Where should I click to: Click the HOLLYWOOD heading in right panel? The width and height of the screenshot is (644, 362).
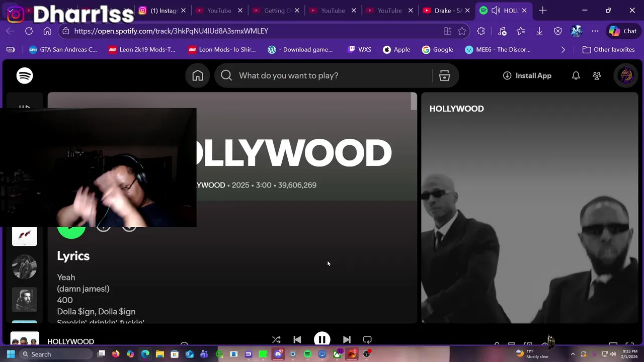click(x=456, y=109)
